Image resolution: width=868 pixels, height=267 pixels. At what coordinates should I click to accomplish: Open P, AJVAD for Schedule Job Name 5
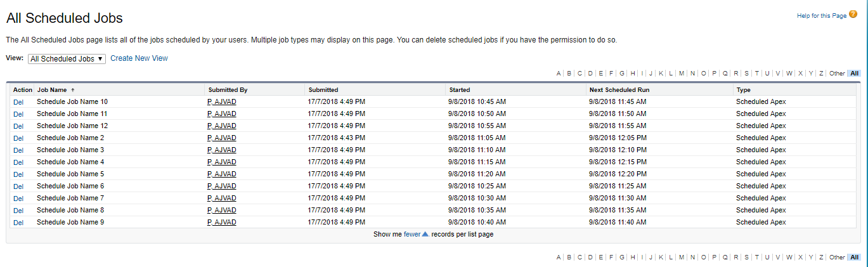221,174
